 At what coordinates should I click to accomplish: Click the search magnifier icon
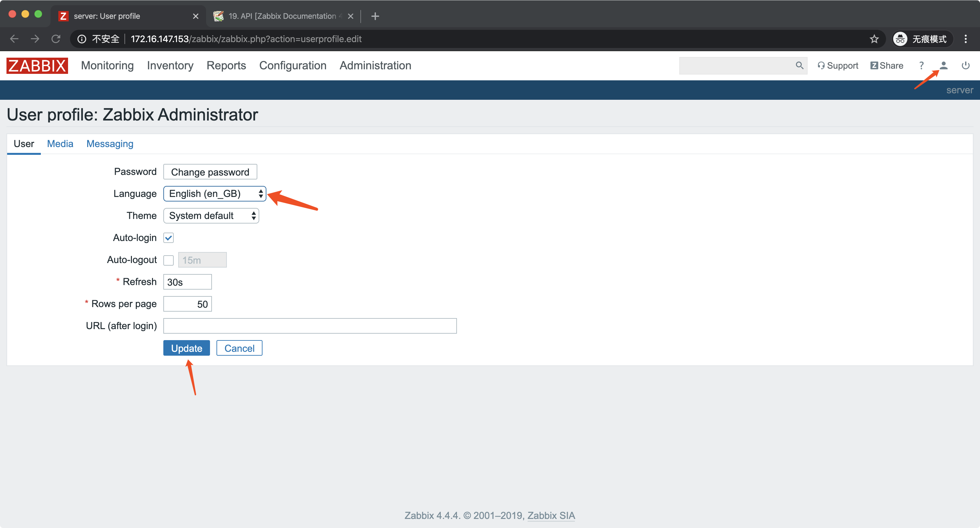pos(799,65)
